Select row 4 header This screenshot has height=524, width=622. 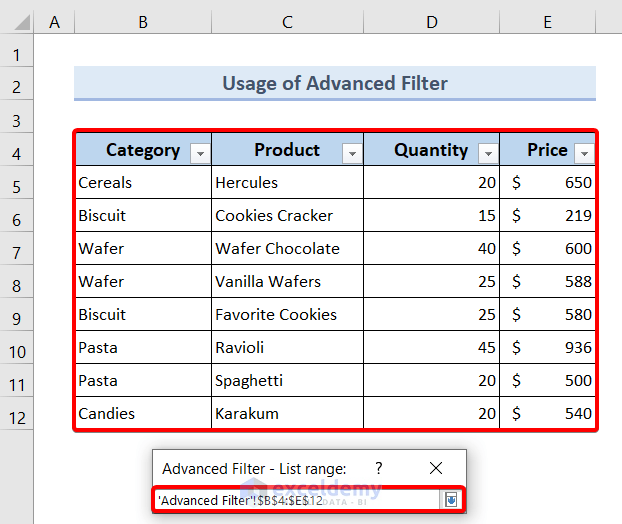pyautogui.click(x=17, y=153)
